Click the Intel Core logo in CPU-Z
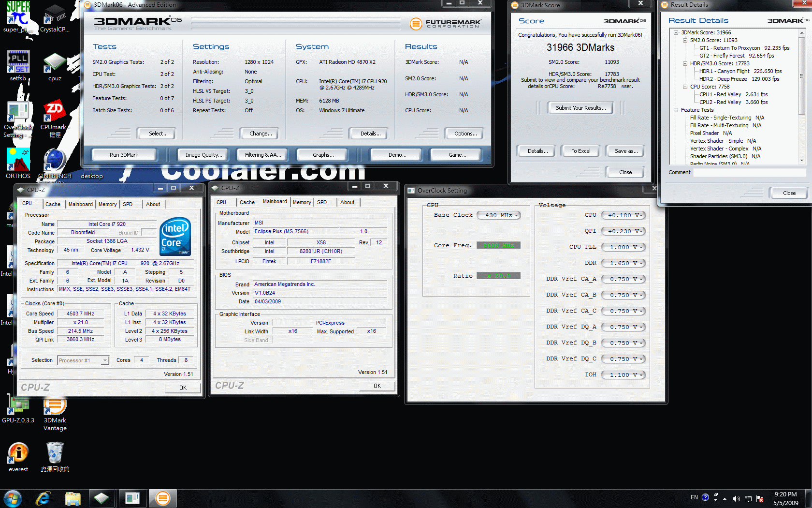 tap(175, 236)
